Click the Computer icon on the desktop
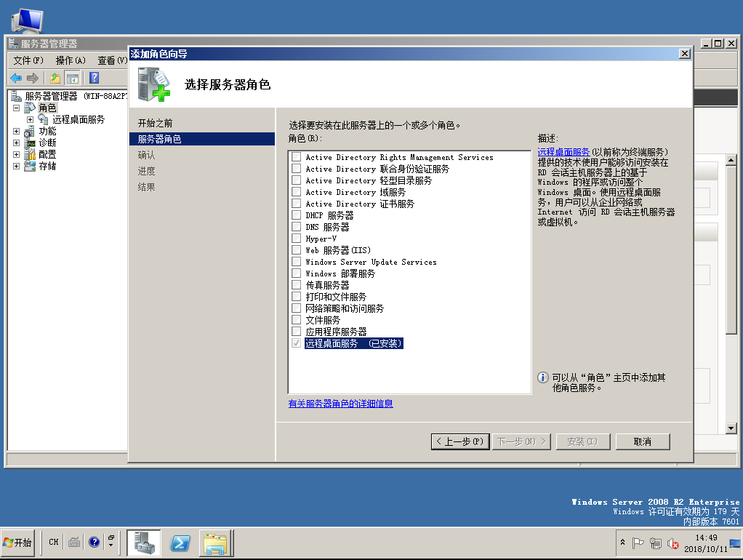 coord(26,20)
